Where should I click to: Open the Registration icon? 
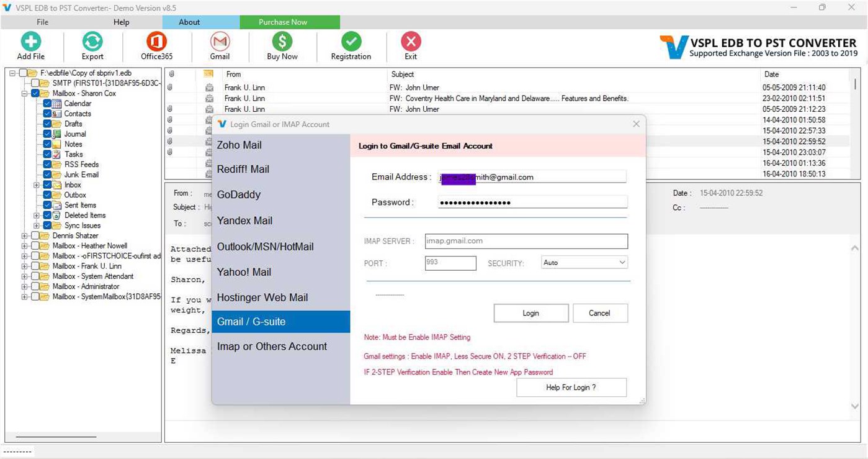(x=351, y=45)
